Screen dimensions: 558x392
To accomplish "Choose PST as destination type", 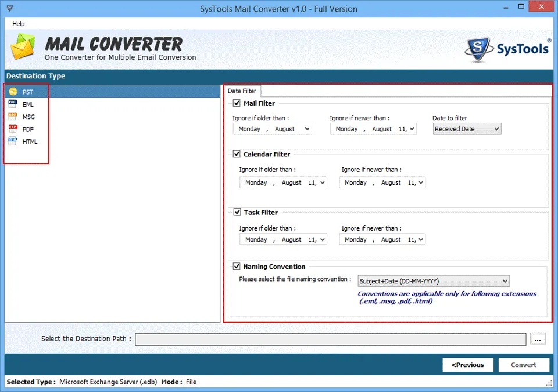I will (x=112, y=92).
